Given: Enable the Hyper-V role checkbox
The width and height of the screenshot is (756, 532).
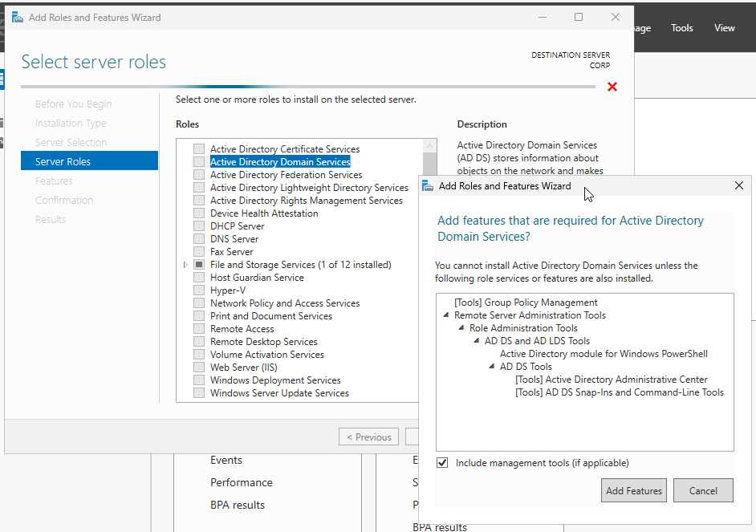Looking at the screenshot, I should tap(199, 290).
